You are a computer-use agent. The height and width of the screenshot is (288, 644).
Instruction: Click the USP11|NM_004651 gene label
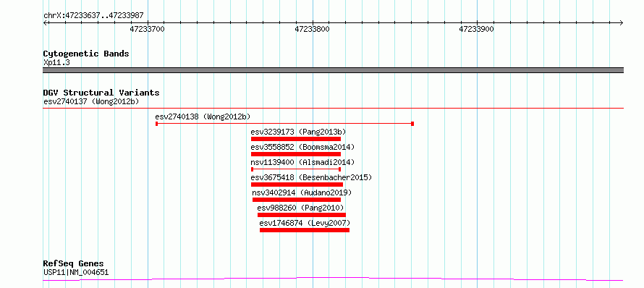[x=76, y=272]
